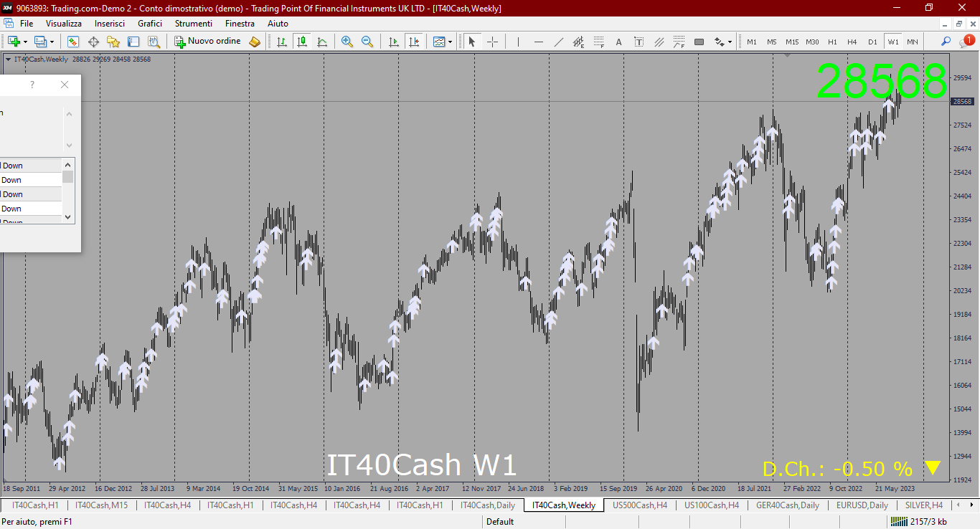980x529 pixels.
Task: Open the Finestra menu
Action: [240, 24]
